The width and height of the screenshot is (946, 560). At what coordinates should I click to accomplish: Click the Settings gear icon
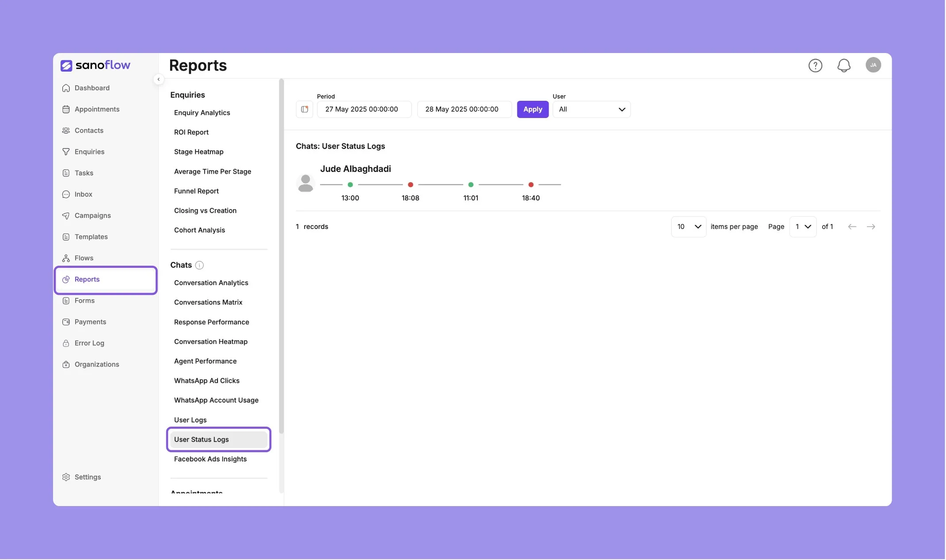(66, 477)
